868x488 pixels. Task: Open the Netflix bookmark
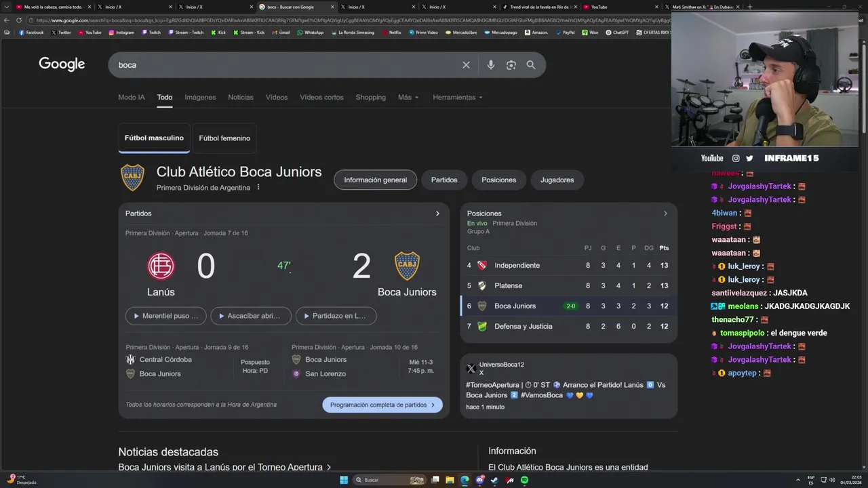391,33
